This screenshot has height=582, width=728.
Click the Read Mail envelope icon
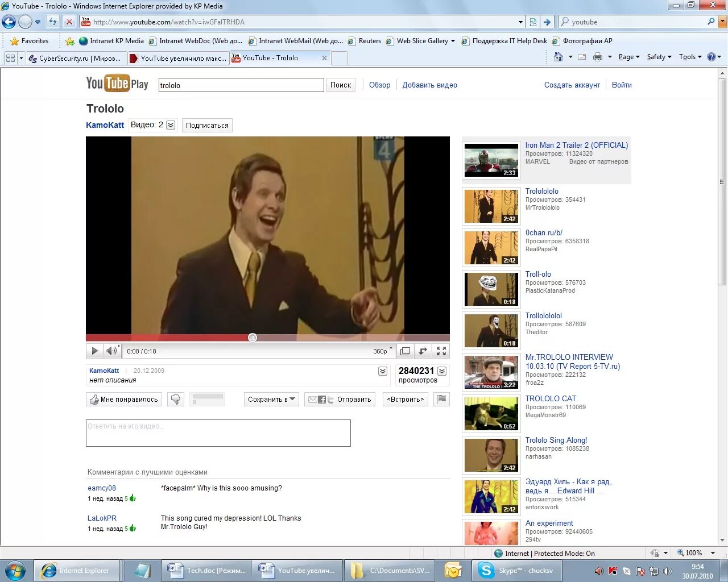[582, 57]
